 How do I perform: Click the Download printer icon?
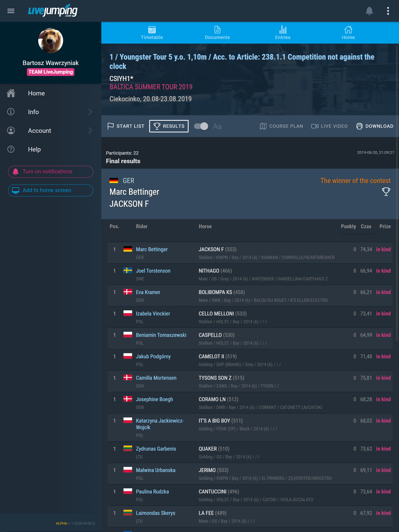click(359, 126)
